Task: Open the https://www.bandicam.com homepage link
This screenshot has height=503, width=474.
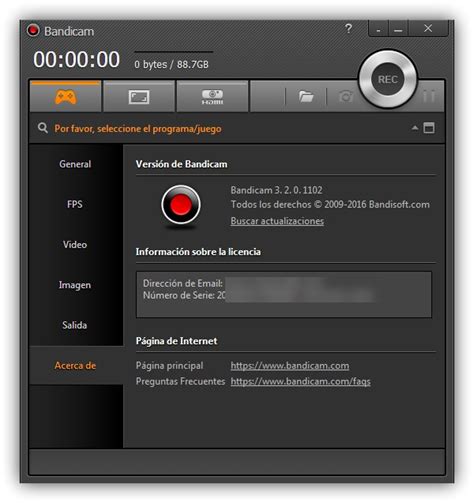Action: pyautogui.click(x=290, y=366)
